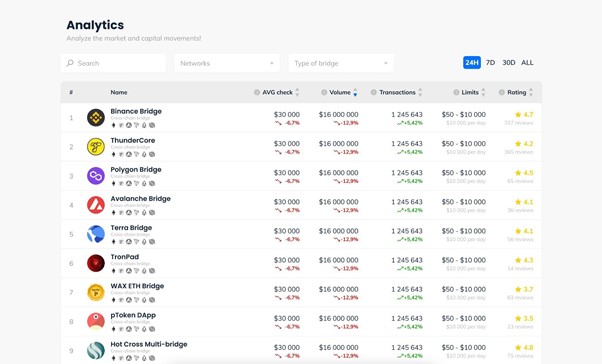Click the Hot Cross Multi-bridge logo
Viewport: 602px width, 364px height.
(96, 351)
